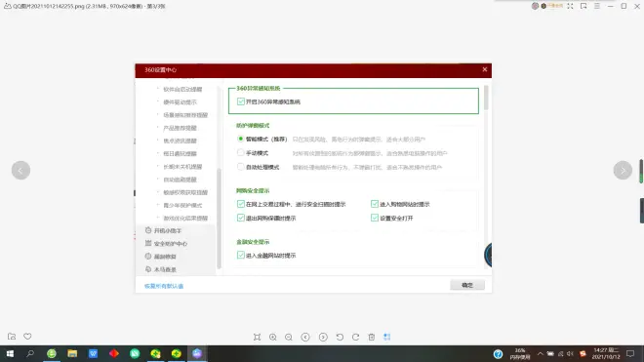Show the thumbnail grid view
Viewport: 644px width, 362px height.
click(x=387, y=337)
